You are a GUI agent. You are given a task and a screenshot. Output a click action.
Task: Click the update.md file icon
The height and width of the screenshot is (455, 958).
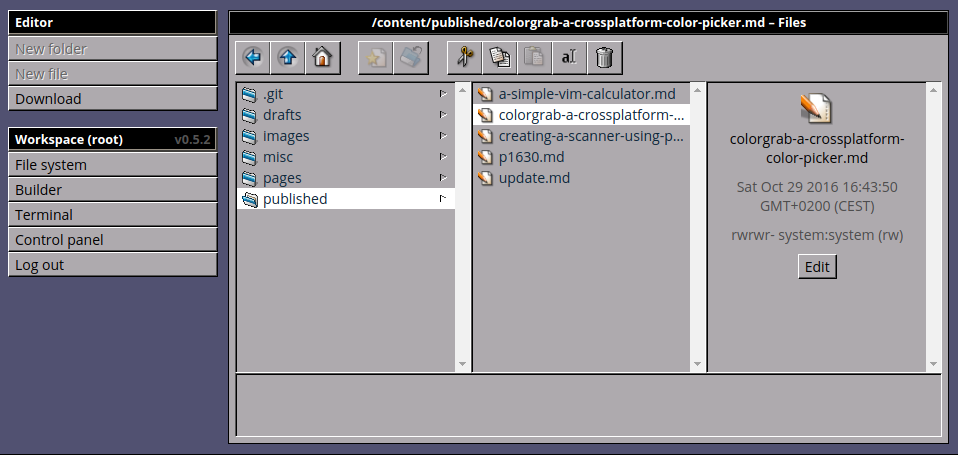pyautogui.click(x=485, y=178)
